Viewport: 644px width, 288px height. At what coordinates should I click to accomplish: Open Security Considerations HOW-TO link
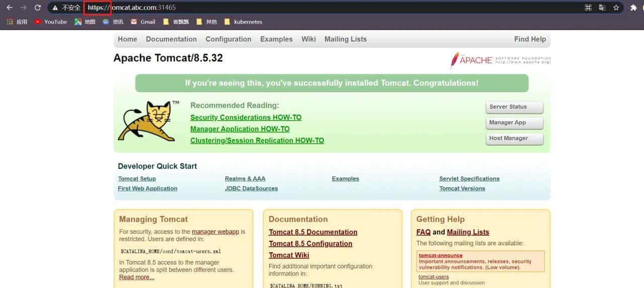pyautogui.click(x=246, y=117)
